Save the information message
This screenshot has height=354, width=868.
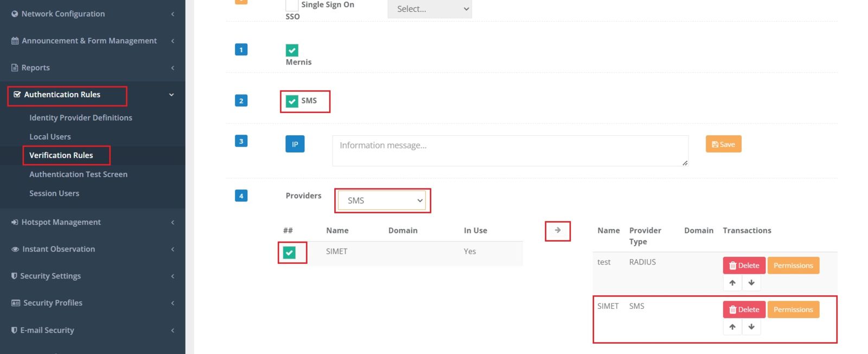click(723, 144)
